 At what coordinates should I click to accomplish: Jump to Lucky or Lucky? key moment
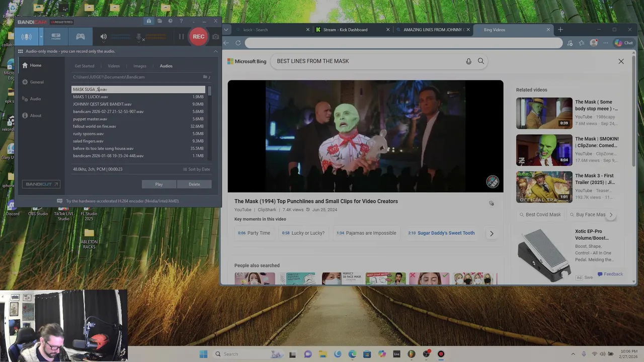(x=303, y=233)
